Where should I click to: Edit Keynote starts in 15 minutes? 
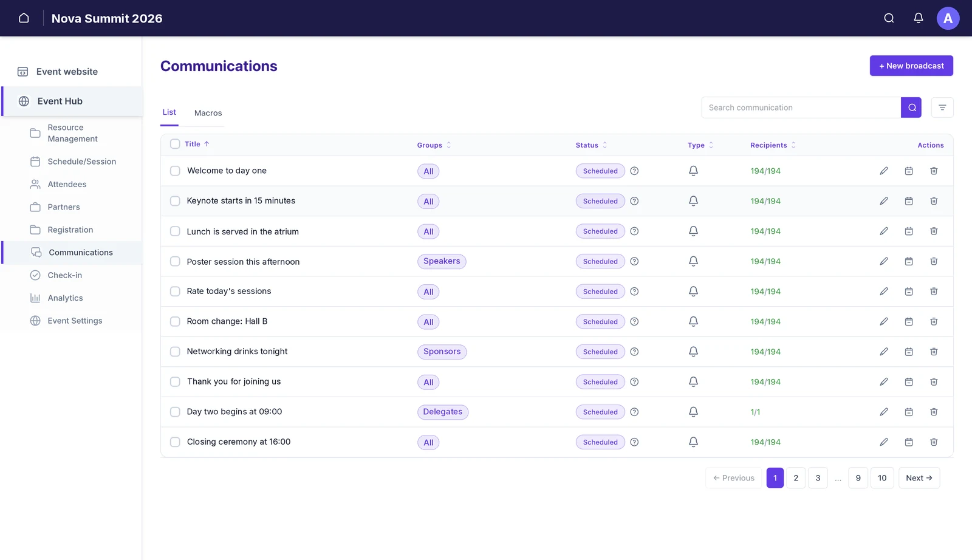click(884, 201)
